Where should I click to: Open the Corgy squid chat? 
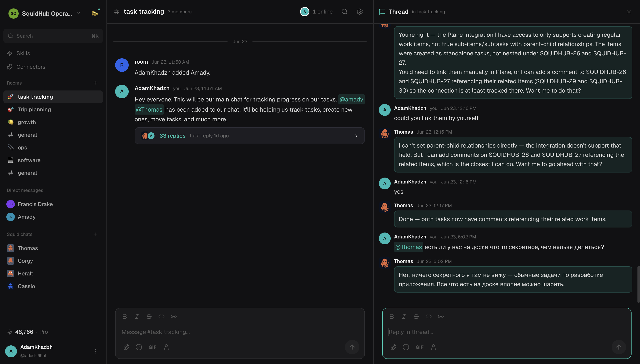(53, 261)
